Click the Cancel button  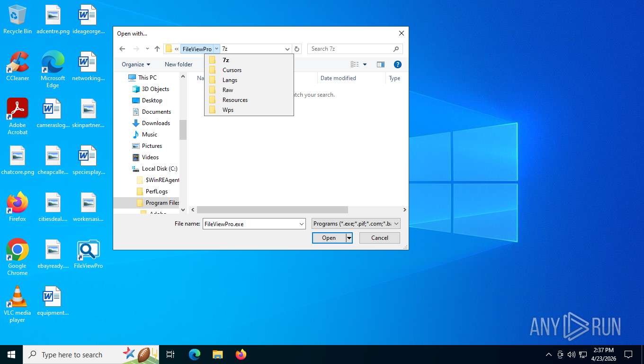click(380, 238)
